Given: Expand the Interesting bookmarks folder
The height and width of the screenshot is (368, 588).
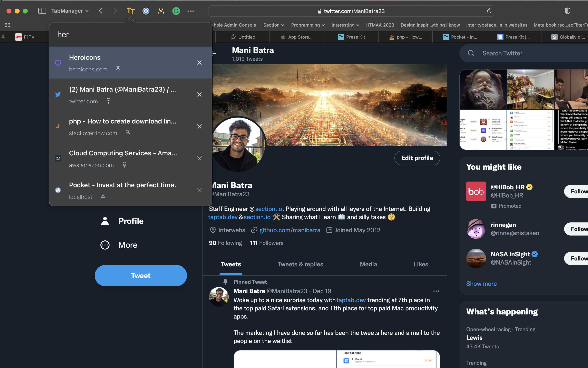Looking at the screenshot, I should click(x=345, y=25).
